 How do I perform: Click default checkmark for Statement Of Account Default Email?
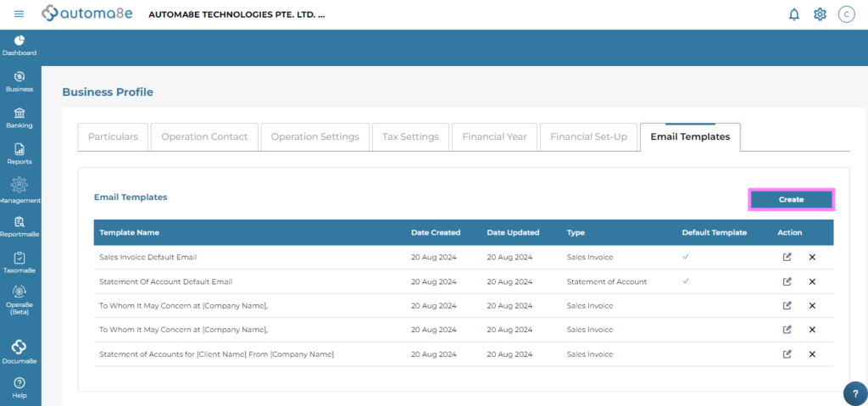point(686,281)
